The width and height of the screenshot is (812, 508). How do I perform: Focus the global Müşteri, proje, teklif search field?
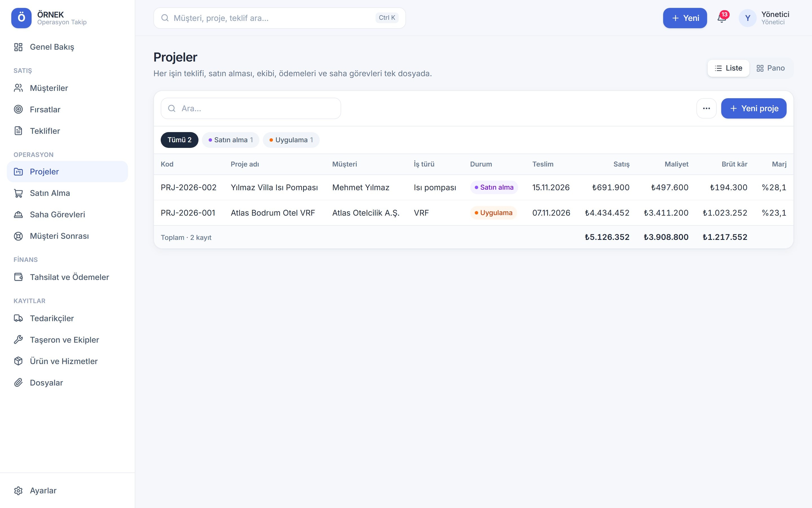[x=279, y=18]
